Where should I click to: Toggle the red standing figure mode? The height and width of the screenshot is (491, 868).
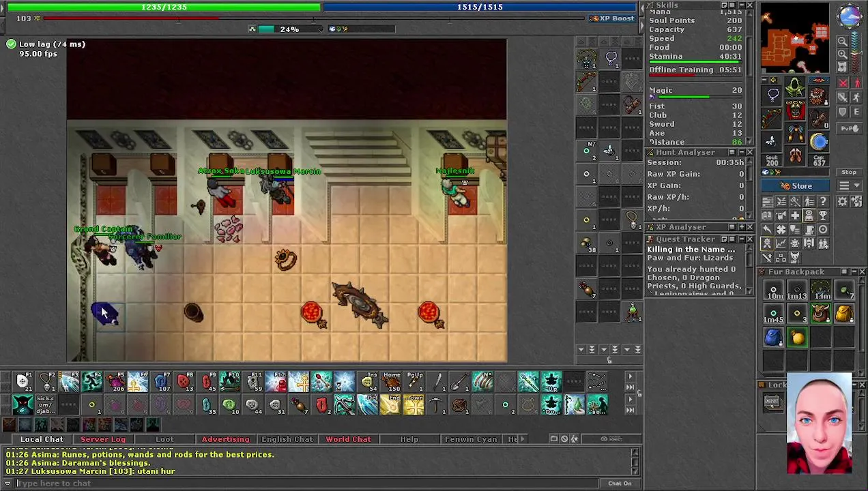pos(856,83)
